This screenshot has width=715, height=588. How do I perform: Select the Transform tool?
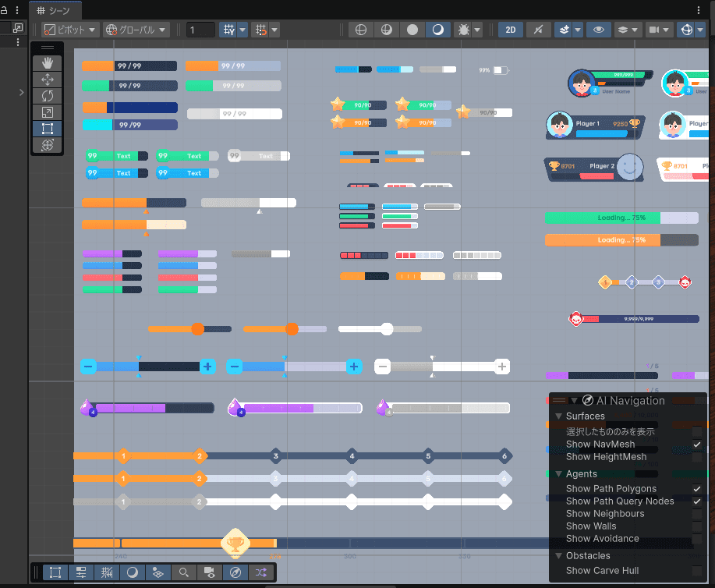47,145
